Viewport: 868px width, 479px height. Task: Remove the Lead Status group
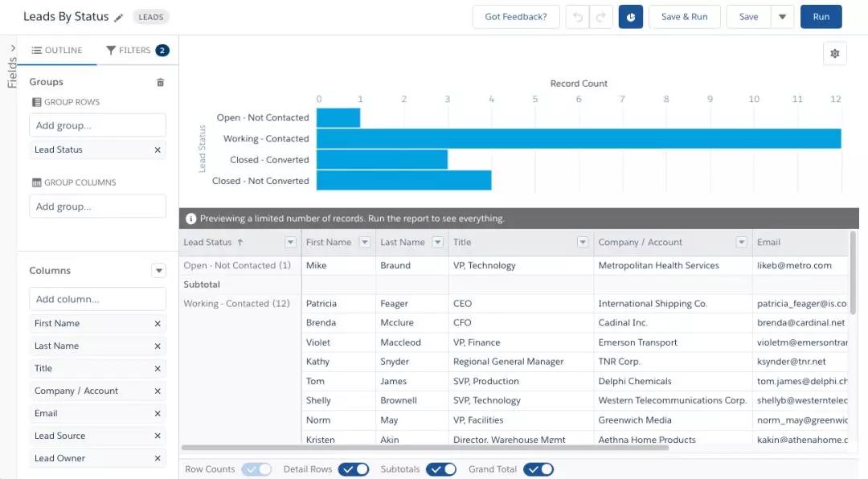(x=158, y=150)
